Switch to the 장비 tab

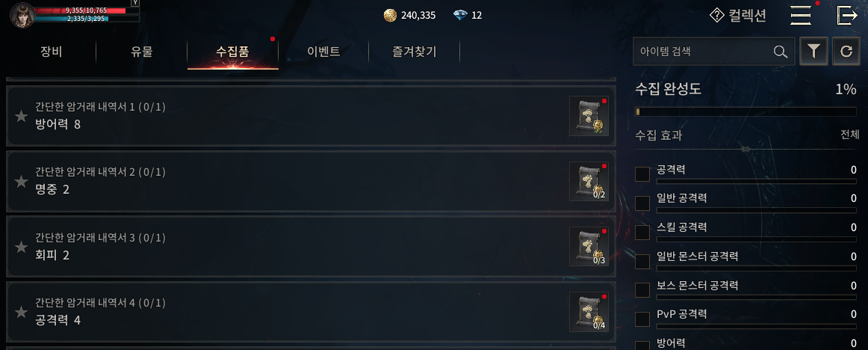(51, 52)
